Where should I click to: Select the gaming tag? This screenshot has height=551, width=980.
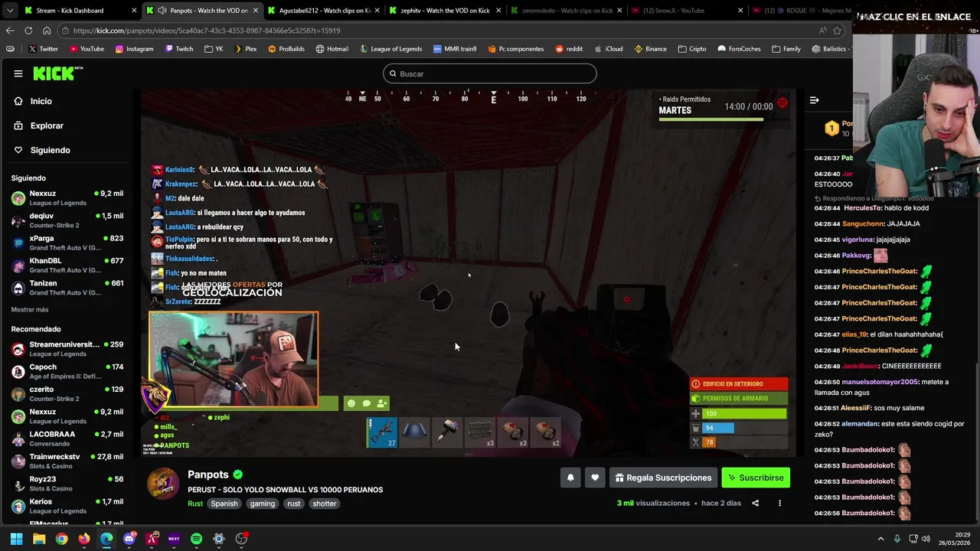(262, 504)
